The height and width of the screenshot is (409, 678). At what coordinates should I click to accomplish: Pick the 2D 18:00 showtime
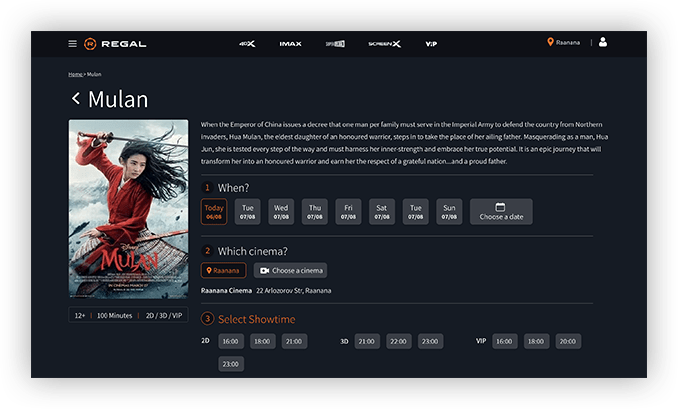262,341
